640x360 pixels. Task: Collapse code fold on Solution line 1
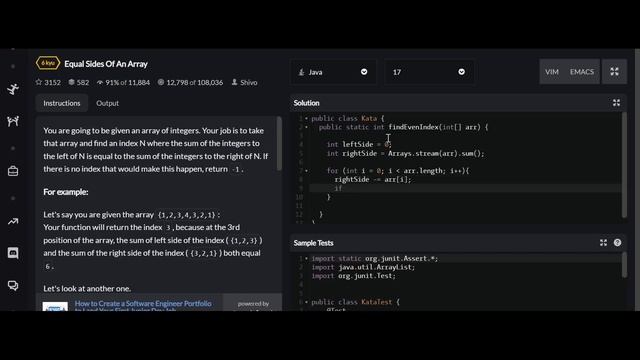(x=307, y=118)
